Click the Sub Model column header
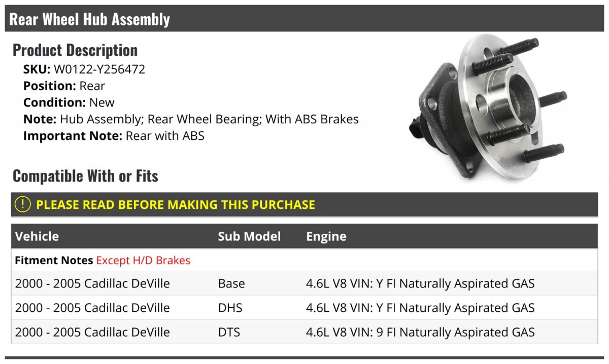This screenshot has height=364, width=609. 249,236
